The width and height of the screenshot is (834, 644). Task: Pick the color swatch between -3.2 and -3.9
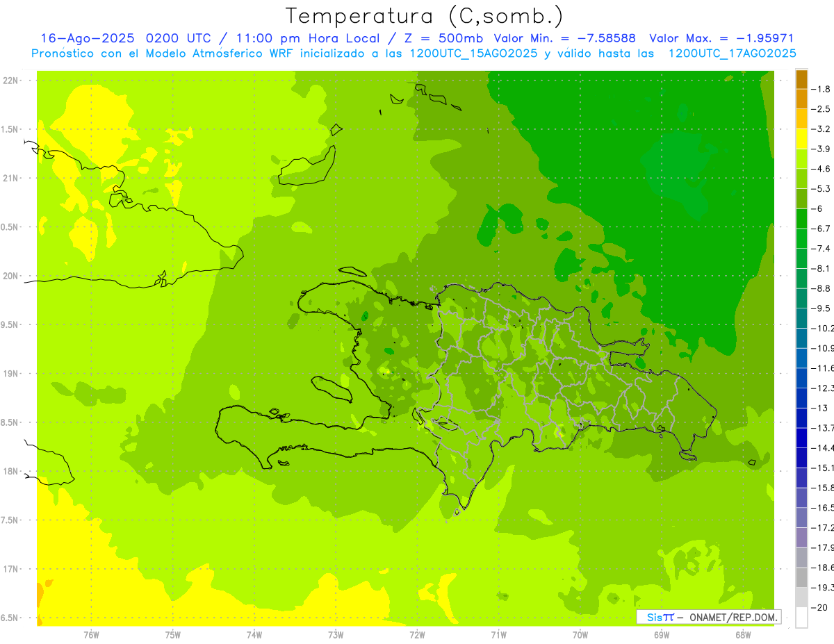coord(801,139)
